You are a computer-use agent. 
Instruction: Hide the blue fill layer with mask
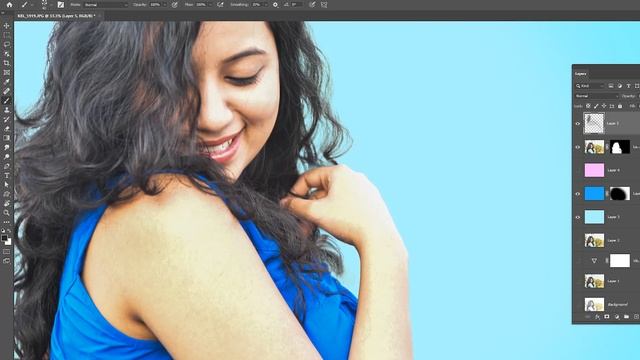(x=578, y=194)
